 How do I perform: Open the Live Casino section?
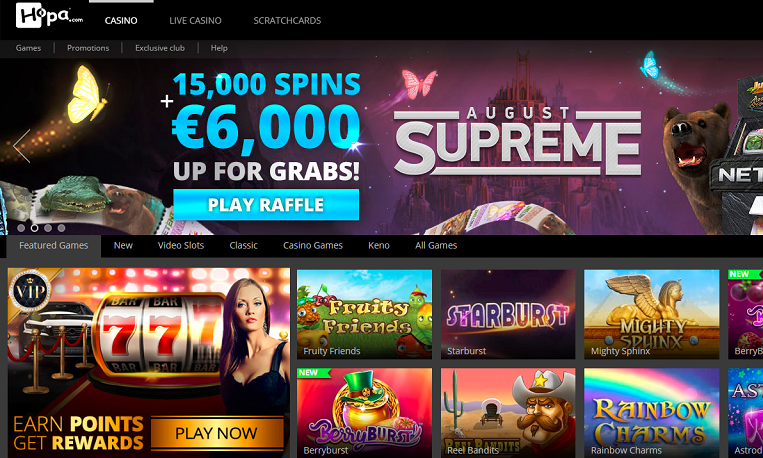pyautogui.click(x=195, y=20)
